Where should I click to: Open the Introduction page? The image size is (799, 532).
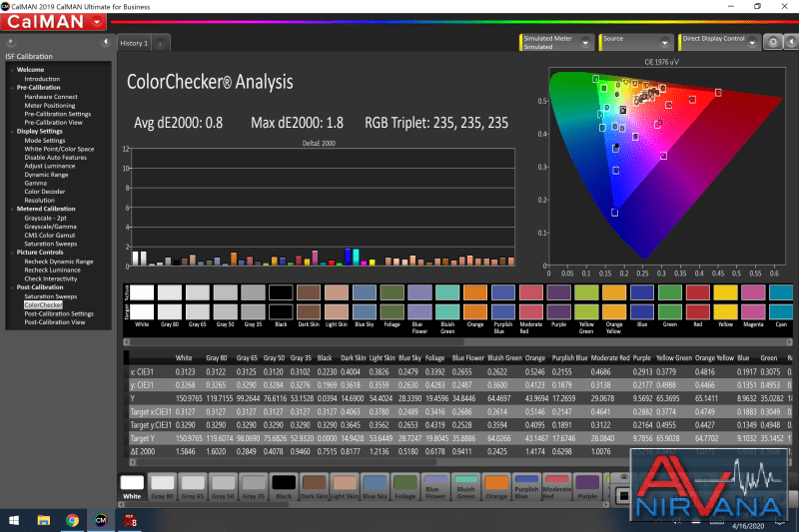coord(42,79)
